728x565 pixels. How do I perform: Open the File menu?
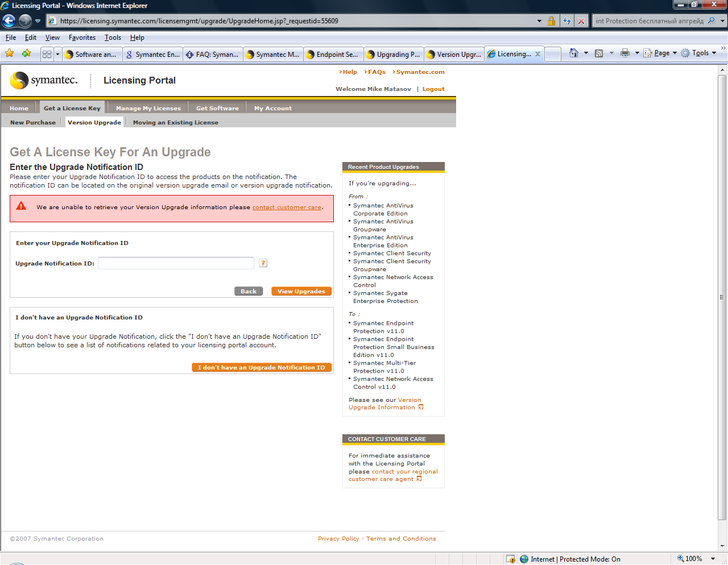tap(11, 38)
